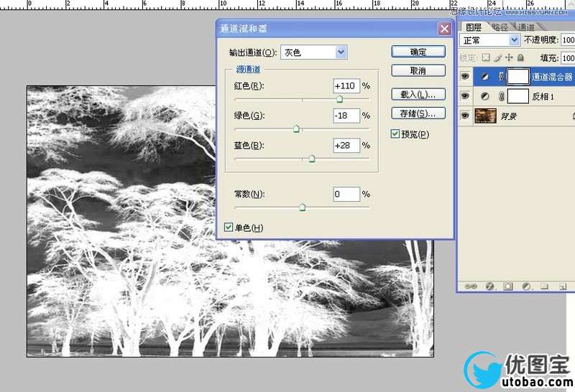The height and width of the screenshot is (392, 575).
Task: Lock position move icon
Action: 509,57
